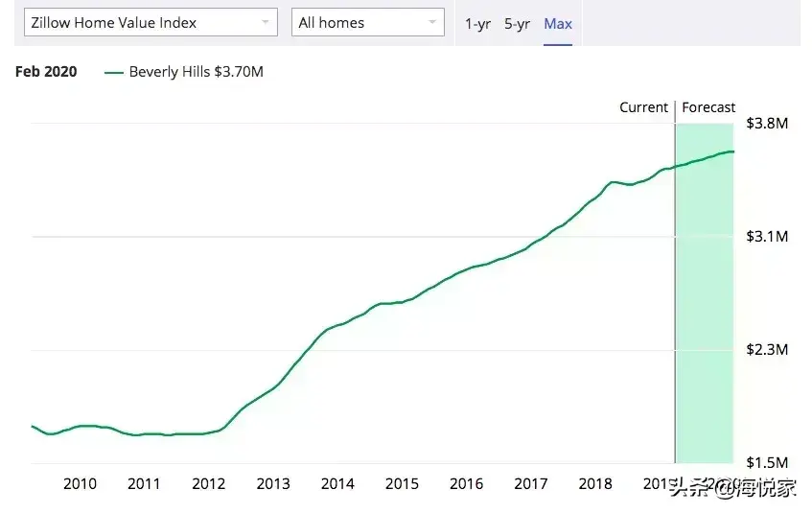Click the $3.8M y-axis value
The image size is (812, 513).
point(767,124)
